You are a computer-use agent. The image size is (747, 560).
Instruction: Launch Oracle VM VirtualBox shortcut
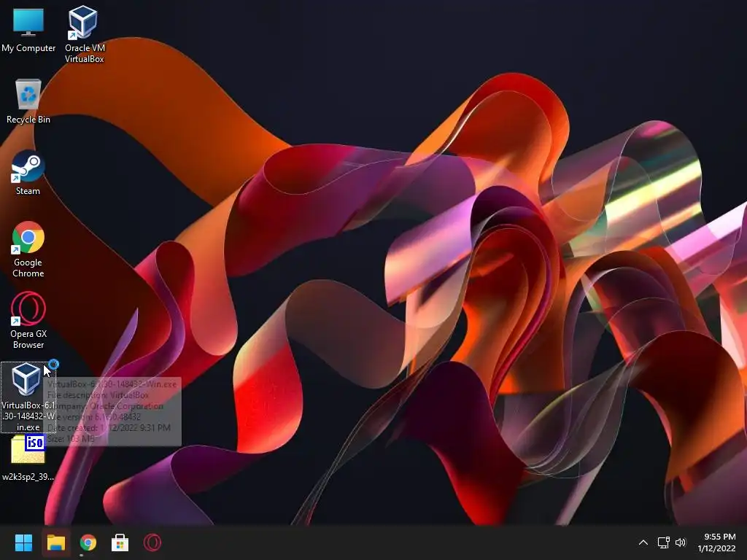tap(85, 34)
